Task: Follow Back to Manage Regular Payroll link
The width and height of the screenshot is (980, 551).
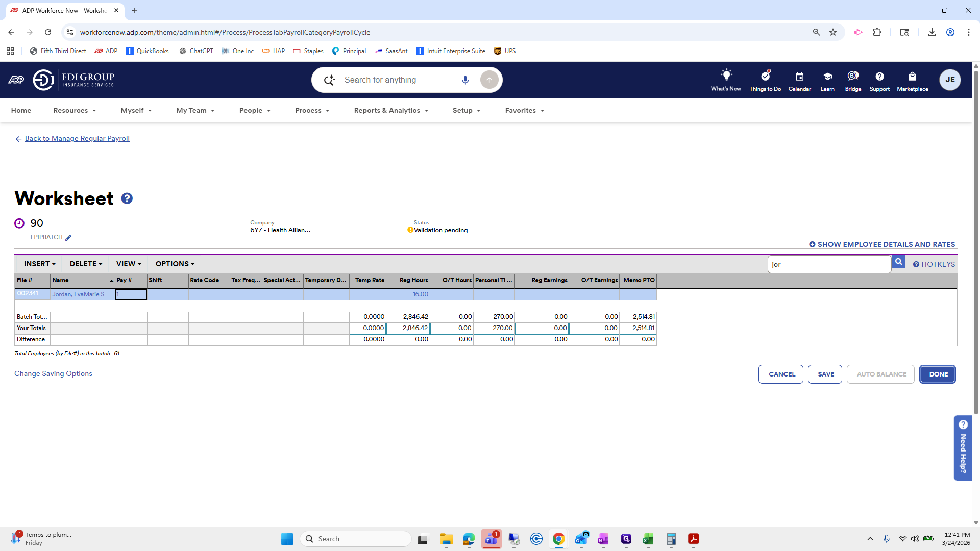Action: pyautogui.click(x=77, y=138)
